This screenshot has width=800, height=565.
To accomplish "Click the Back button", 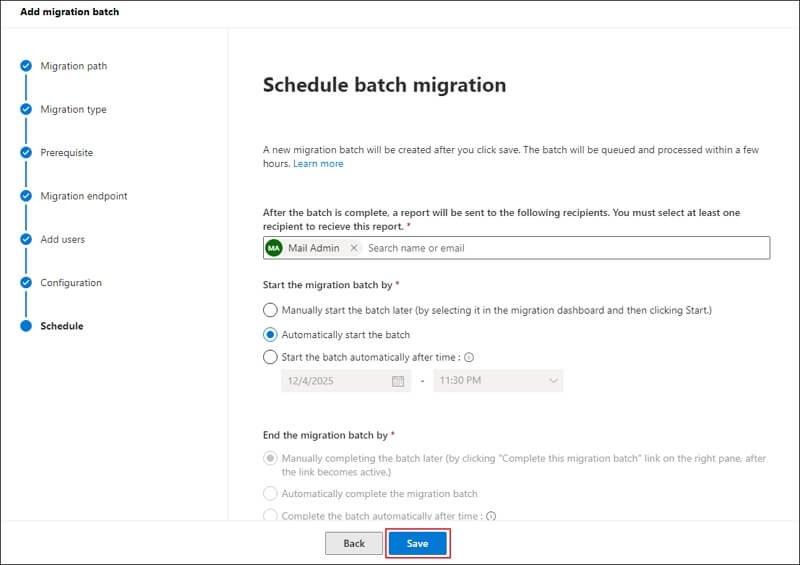I will click(354, 544).
